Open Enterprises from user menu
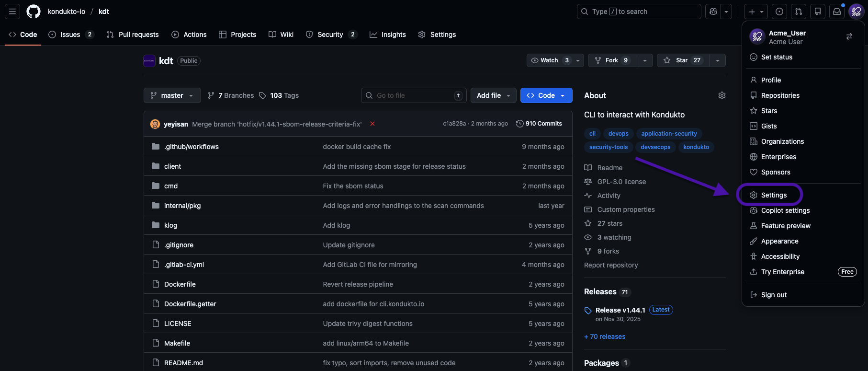 [803, 157]
